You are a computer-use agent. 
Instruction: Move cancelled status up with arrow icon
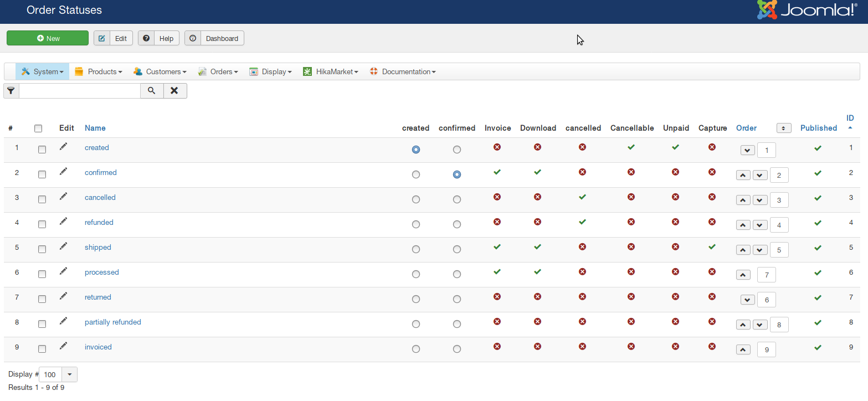pos(743,200)
